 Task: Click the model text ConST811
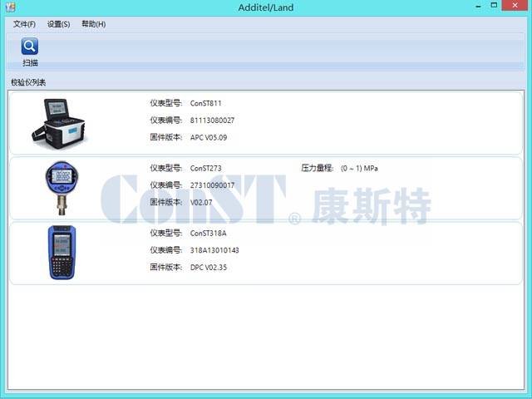click(x=205, y=103)
